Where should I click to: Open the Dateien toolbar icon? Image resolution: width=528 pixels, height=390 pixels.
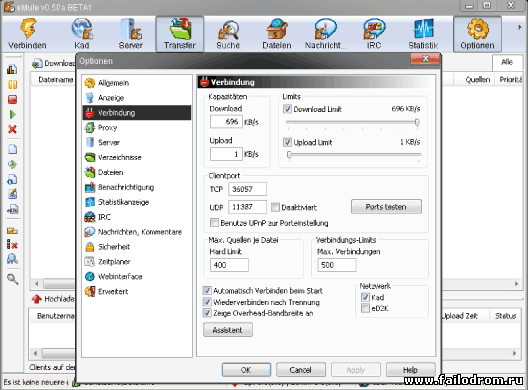click(277, 34)
